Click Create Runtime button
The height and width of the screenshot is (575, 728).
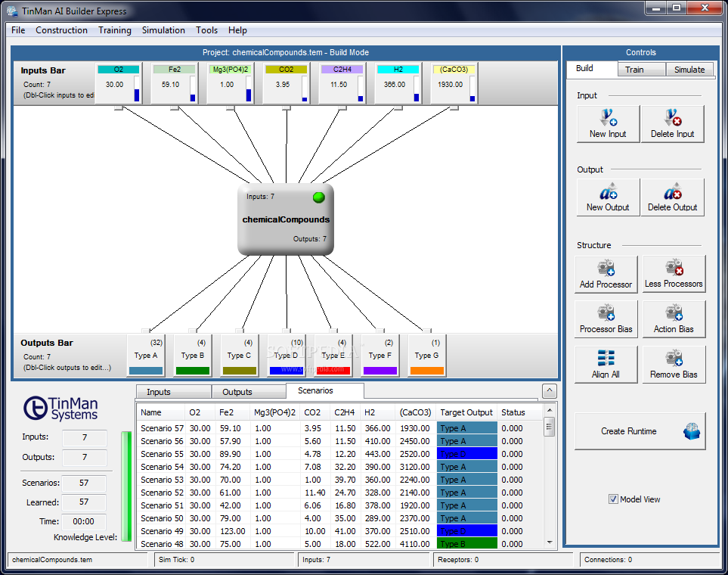pos(640,431)
